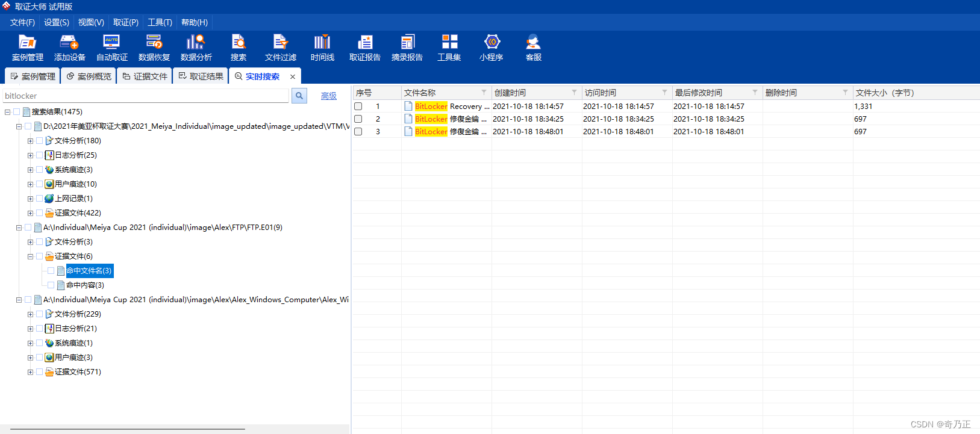Open 摘录报告 excerpt report
Image resolution: width=980 pixels, height=434 pixels.
point(407,48)
